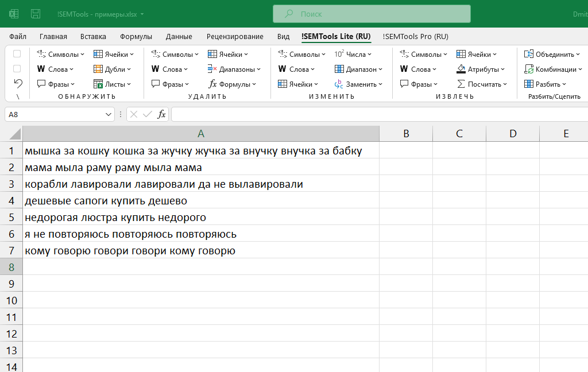Screen dimensions: 588x372
Task: Open Символы in УДАЛИТЬ group
Action: pyautogui.click(x=175, y=55)
